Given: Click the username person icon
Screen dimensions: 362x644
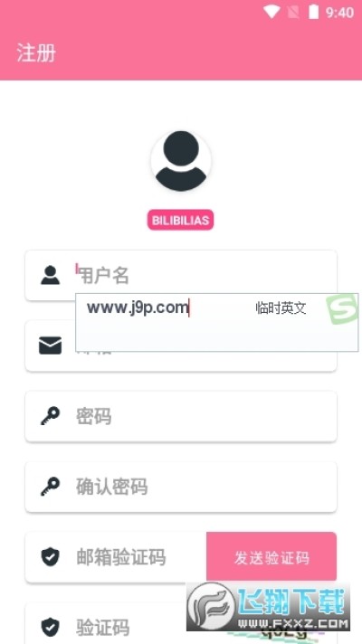Looking at the screenshot, I should coord(50,275).
